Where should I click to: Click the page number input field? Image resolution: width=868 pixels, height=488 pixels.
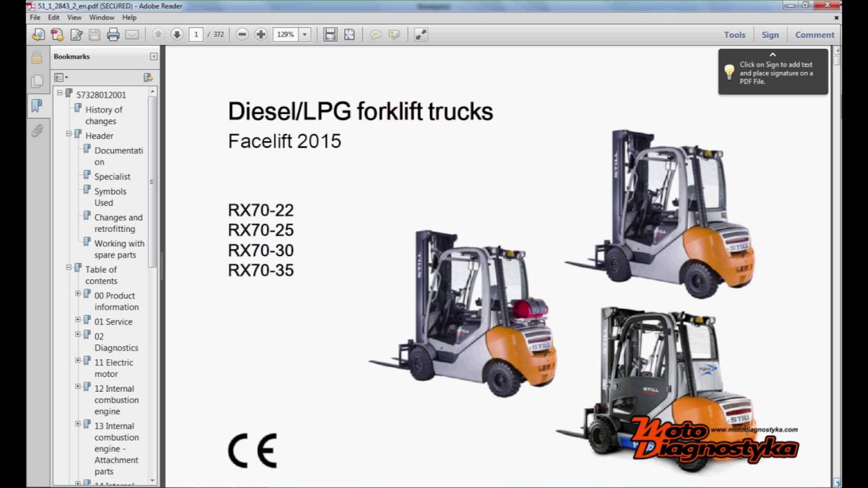pyautogui.click(x=196, y=35)
